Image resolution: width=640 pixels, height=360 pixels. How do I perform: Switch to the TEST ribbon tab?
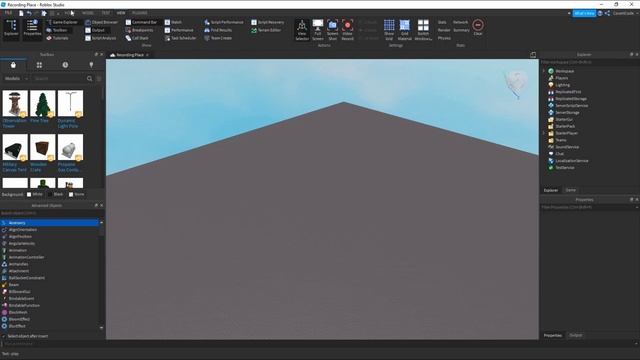tap(106, 13)
